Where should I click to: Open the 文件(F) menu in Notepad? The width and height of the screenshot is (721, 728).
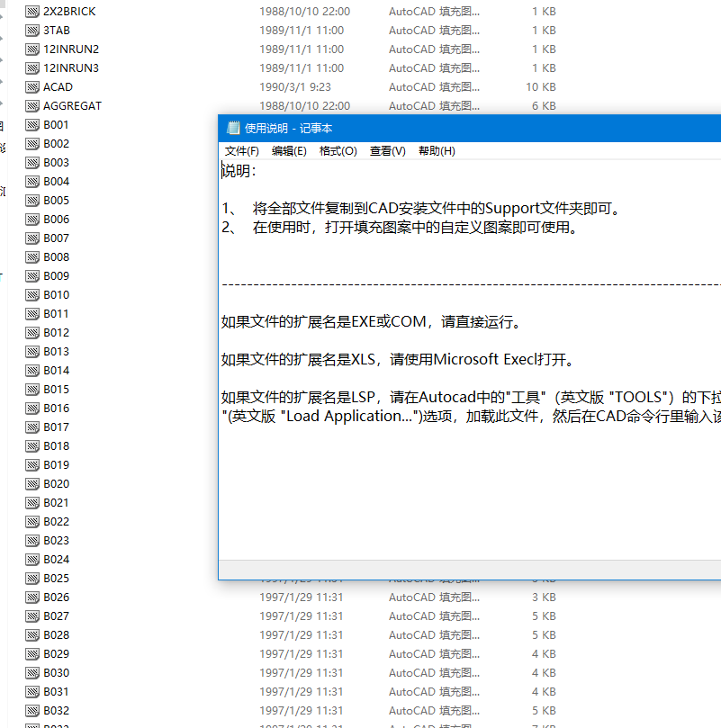click(241, 151)
